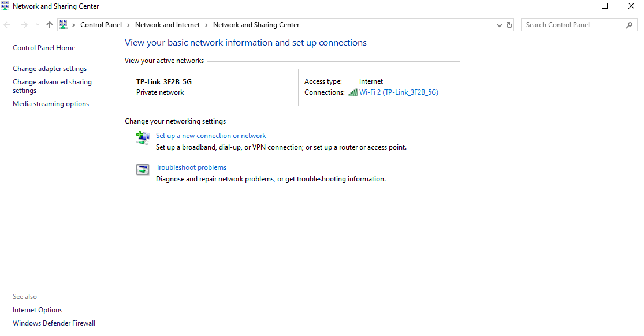Viewport: 644px width, 336px height.
Task: Click Change advanced sharing settings
Action: click(x=52, y=86)
